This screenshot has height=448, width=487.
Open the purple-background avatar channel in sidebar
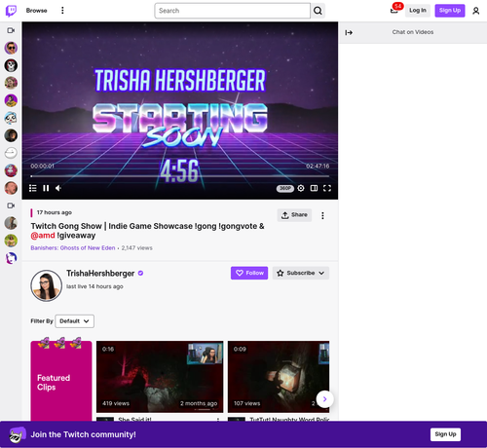click(11, 100)
